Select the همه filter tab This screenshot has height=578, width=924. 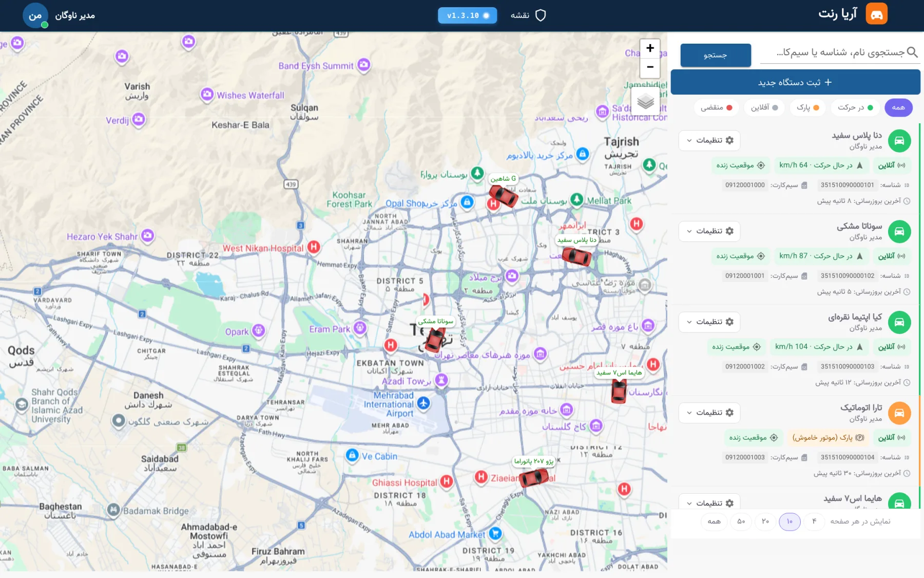tap(898, 107)
